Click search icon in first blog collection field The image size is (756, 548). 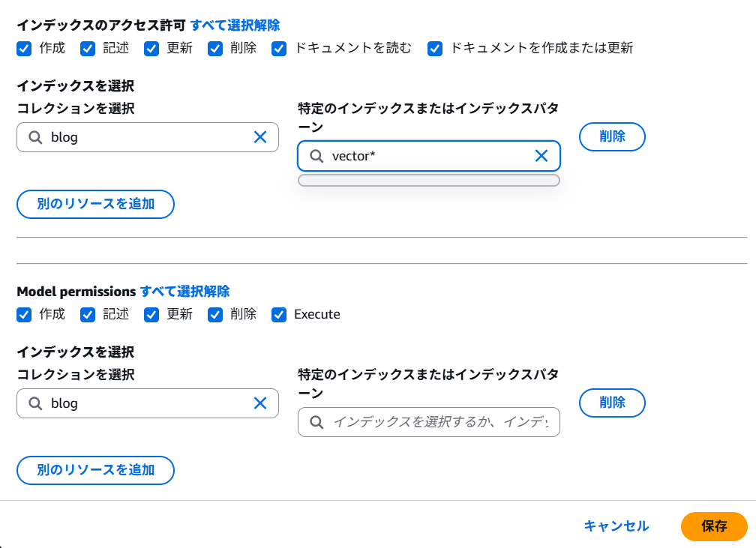[x=35, y=137]
